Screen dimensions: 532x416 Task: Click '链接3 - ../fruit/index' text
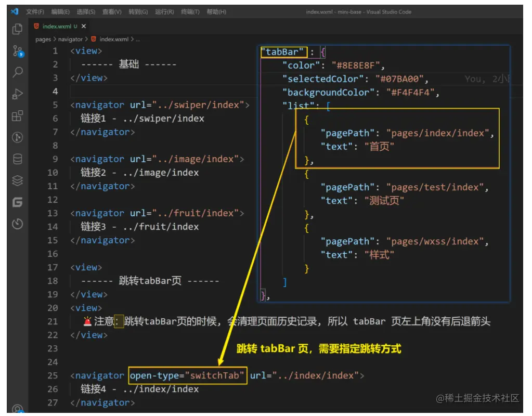pos(140,227)
